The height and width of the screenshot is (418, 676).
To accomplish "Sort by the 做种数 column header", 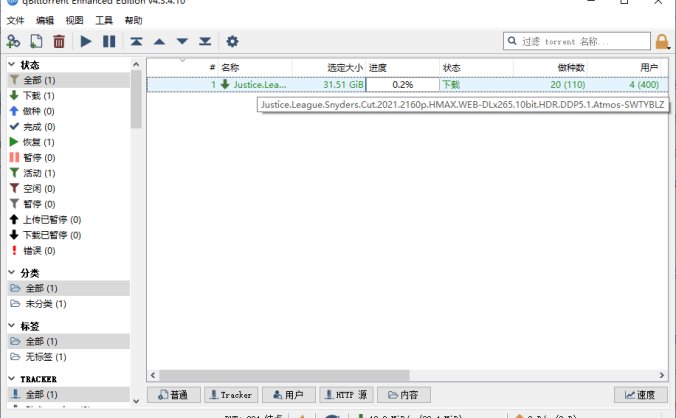I will 550,68.
